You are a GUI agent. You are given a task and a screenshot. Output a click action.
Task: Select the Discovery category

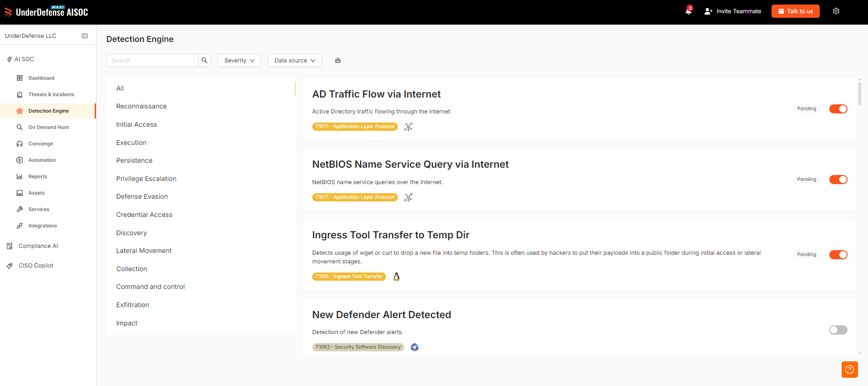click(132, 233)
